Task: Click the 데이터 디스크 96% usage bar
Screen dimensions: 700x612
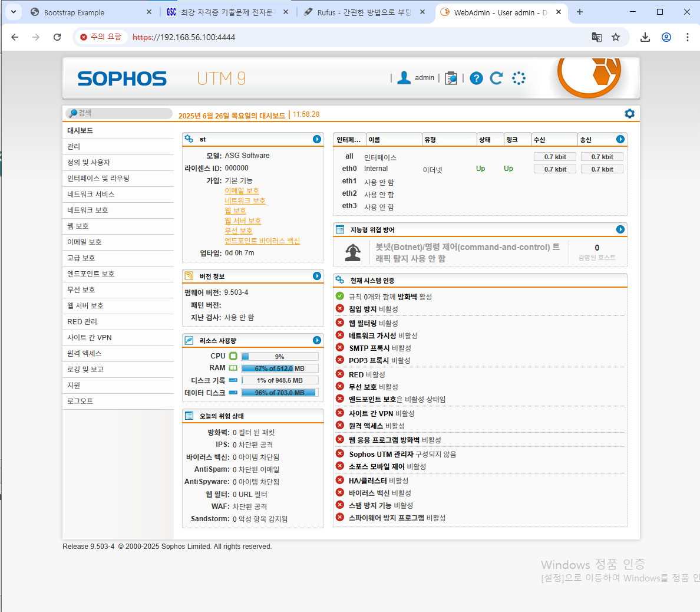Action: pos(280,393)
